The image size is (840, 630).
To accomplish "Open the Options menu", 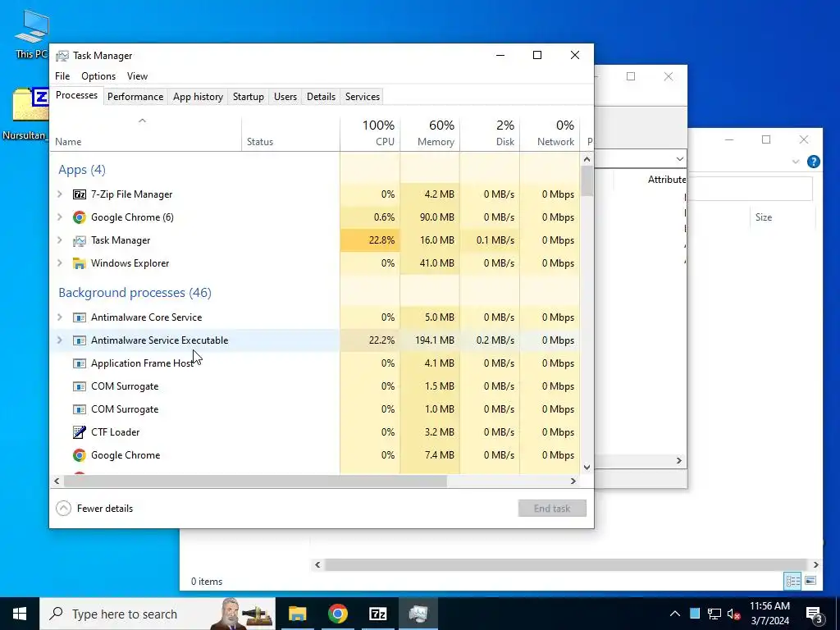I will coord(98,76).
